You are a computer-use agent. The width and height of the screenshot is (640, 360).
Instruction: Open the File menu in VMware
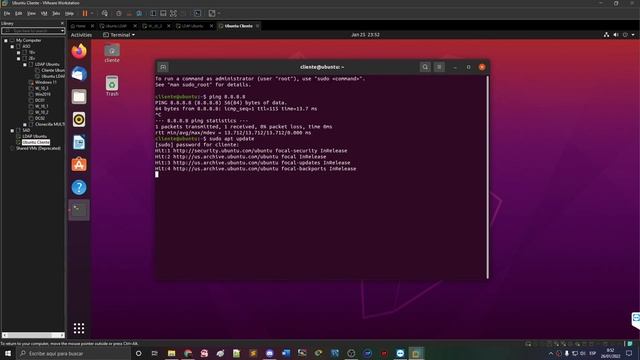click(7, 13)
